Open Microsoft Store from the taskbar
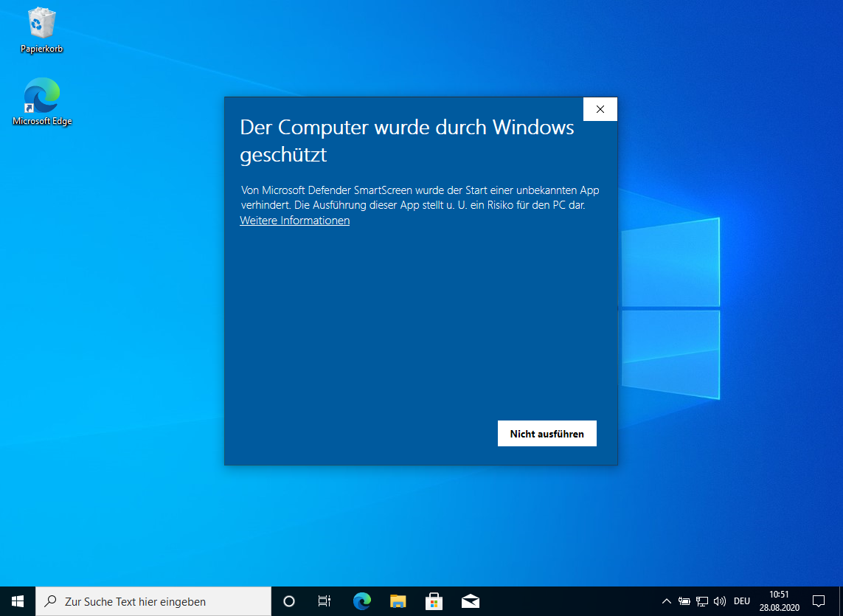Image resolution: width=843 pixels, height=616 pixels. (434, 601)
